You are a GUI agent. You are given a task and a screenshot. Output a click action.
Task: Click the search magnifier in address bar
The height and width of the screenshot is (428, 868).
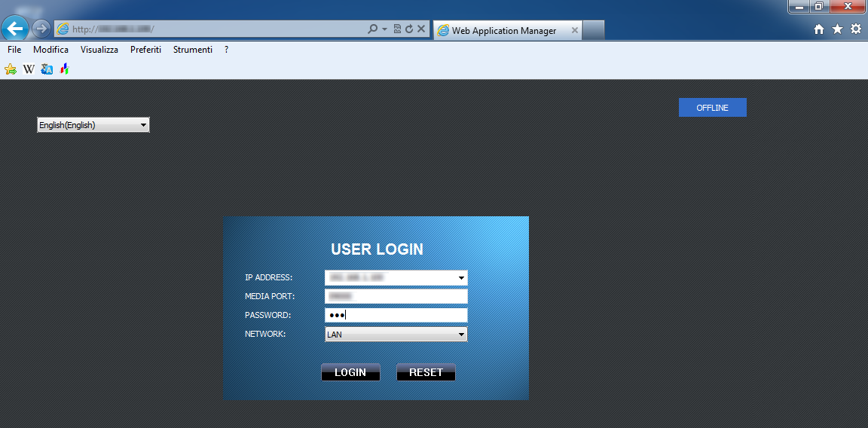click(372, 29)
